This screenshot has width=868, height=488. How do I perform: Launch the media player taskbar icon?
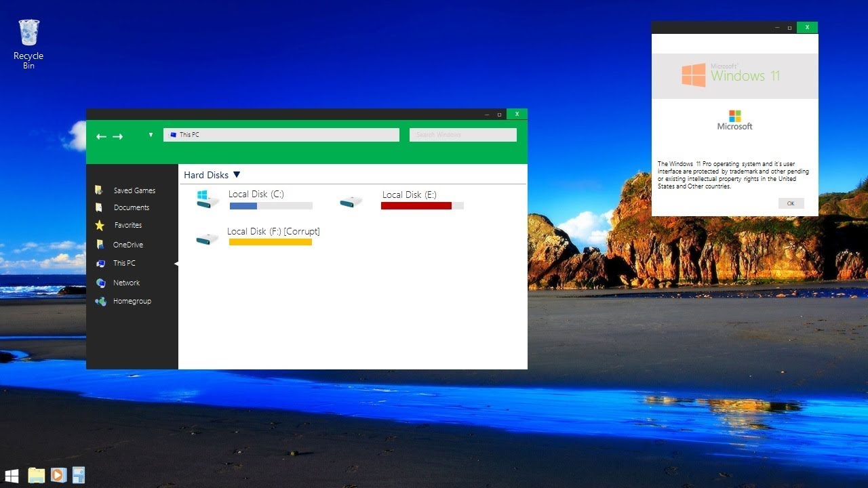tap(58, 476)
